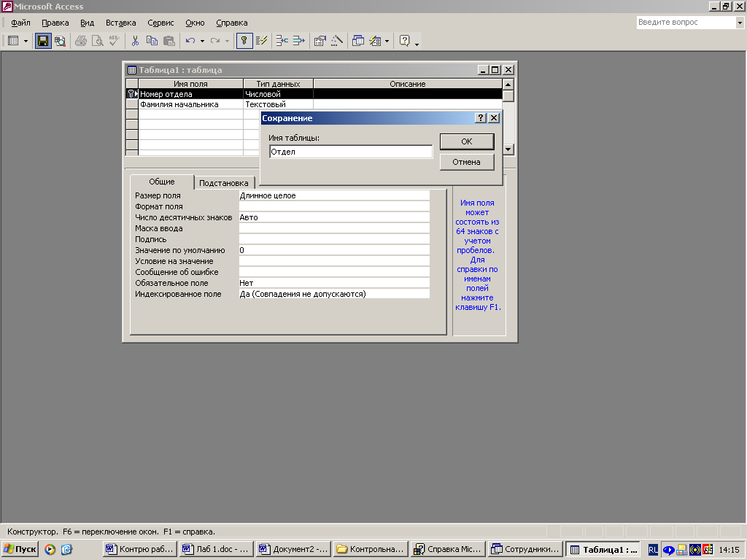Screen dimensions: 747x560
Task: Open the Undo history dropdown arrow
Action: coord(202,42)
